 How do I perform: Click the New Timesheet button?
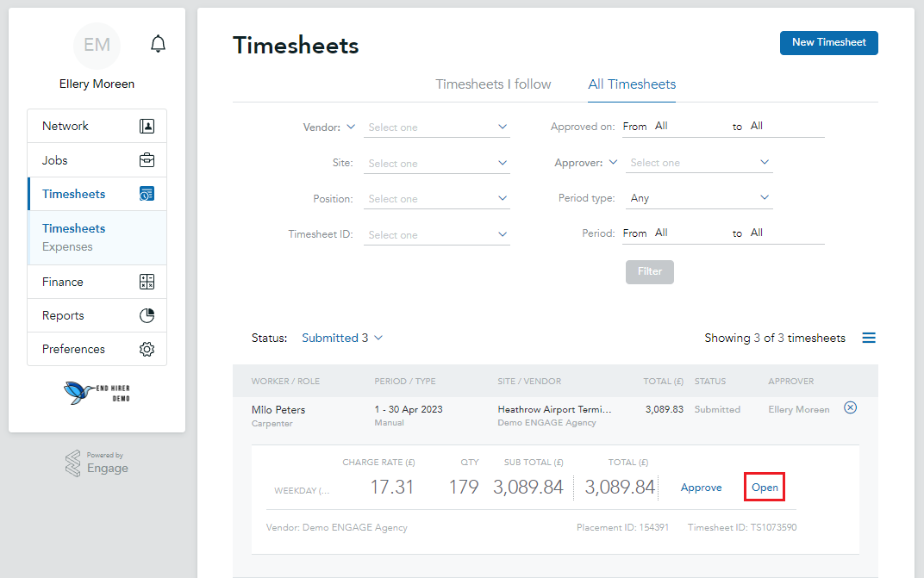828,42
